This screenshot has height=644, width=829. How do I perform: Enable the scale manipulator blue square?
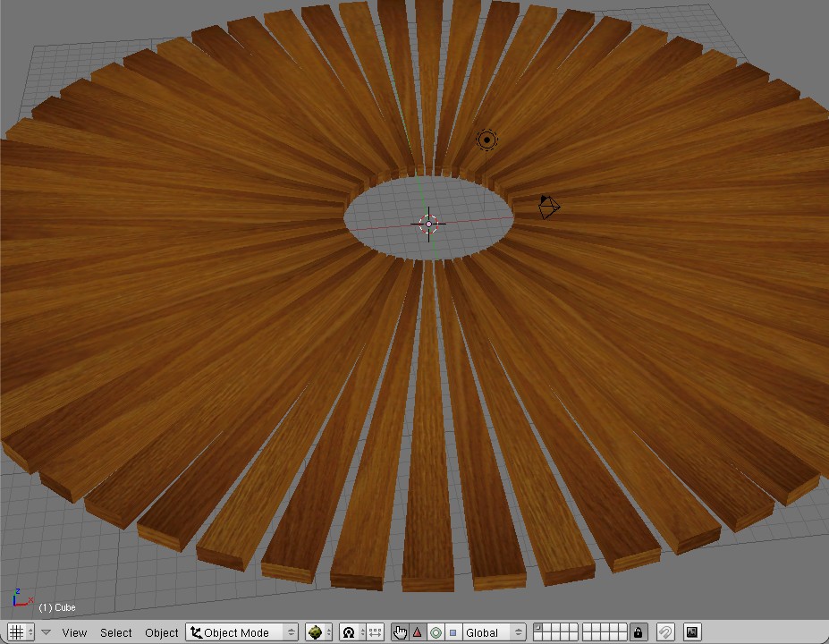453,632
